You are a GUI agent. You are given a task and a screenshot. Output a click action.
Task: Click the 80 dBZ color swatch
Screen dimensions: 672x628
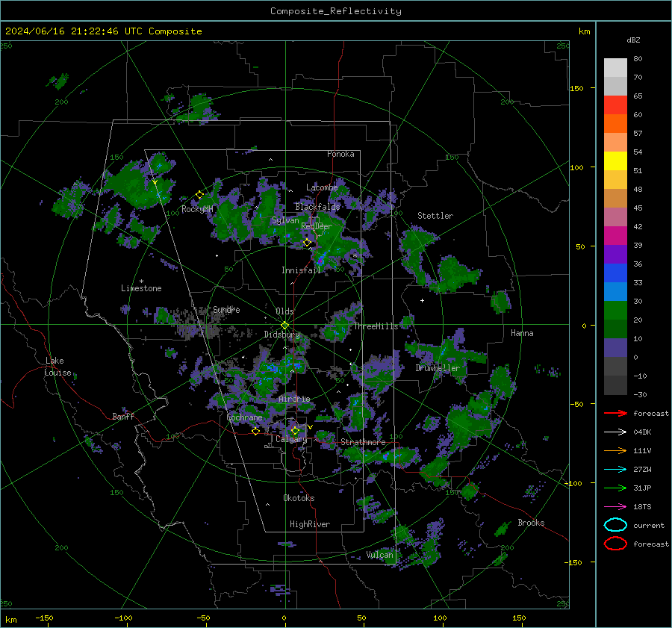tap(615, 68)
